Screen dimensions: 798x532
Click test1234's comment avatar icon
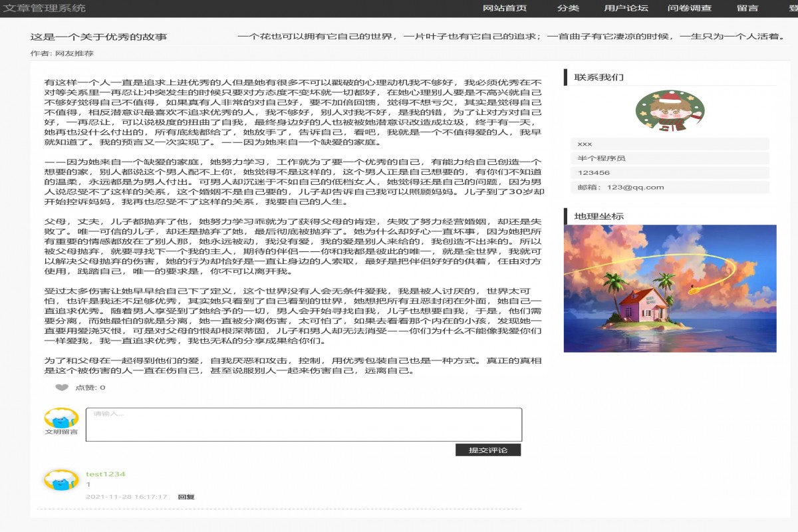point(59,480)
